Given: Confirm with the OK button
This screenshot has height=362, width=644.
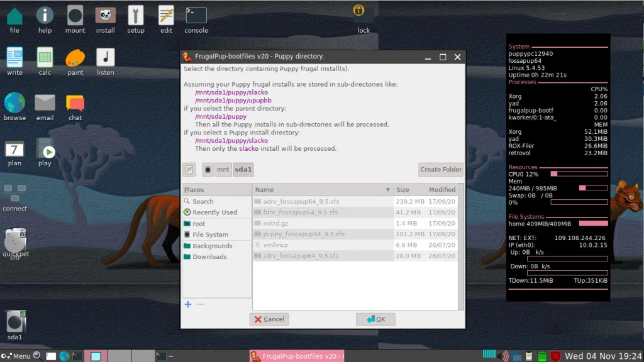Looking at the screenshot, I should click(x=375, y=319).
